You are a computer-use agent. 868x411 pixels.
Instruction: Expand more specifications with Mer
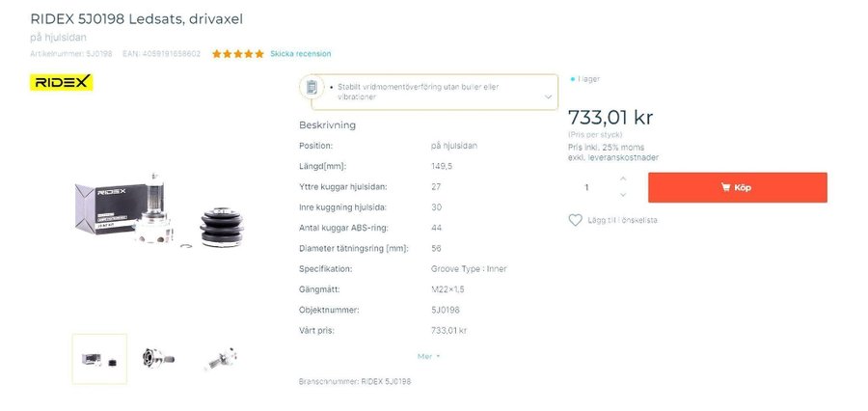pos(428,356)
